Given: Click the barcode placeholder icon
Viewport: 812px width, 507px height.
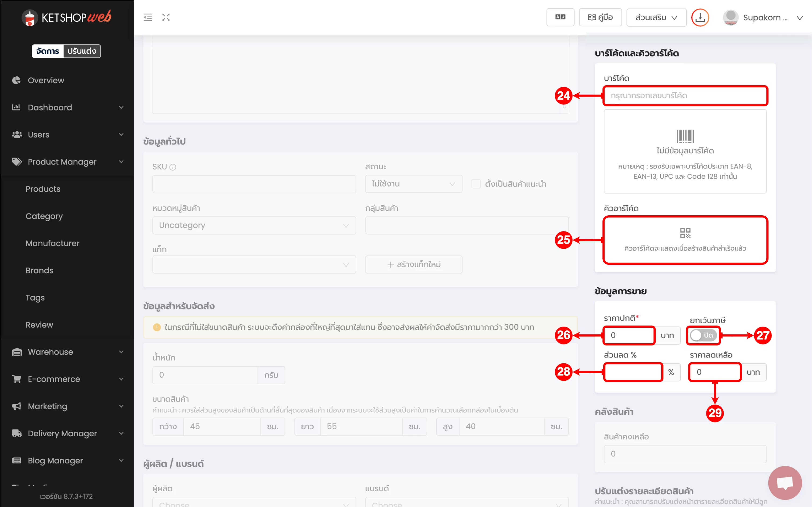Looking at the screenshot, I should 685,136.
